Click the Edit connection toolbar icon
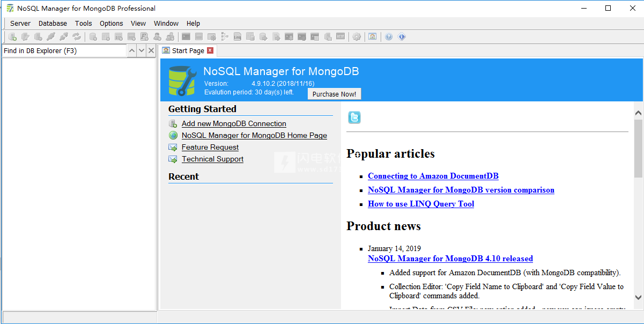Screen dimensions: 644x324 25,36
